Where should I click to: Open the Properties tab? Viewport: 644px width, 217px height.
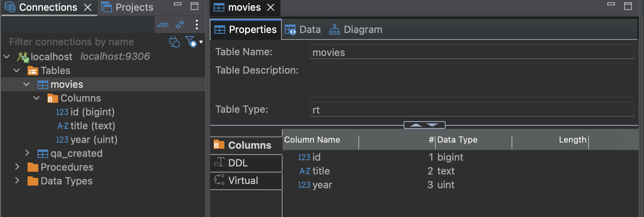point(245,30)
